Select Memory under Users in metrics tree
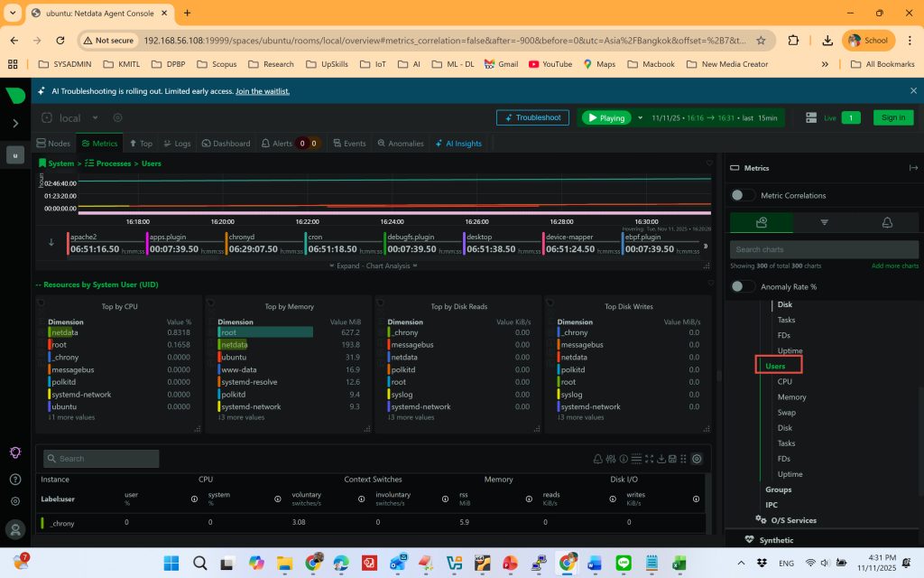This screenshot has width=924, height=578. [791, 396]
